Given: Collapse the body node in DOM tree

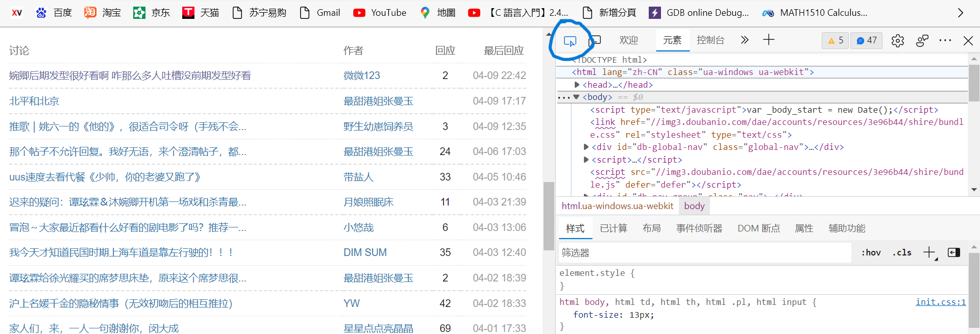Looking at the screenshot, I should tap(576, 97).
